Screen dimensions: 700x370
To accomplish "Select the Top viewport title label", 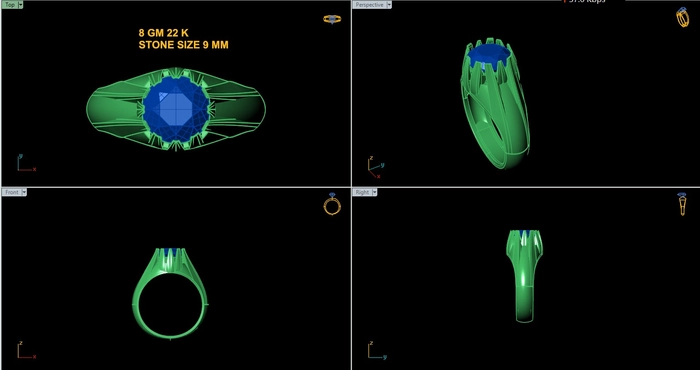I will click(x=9, y=5).
